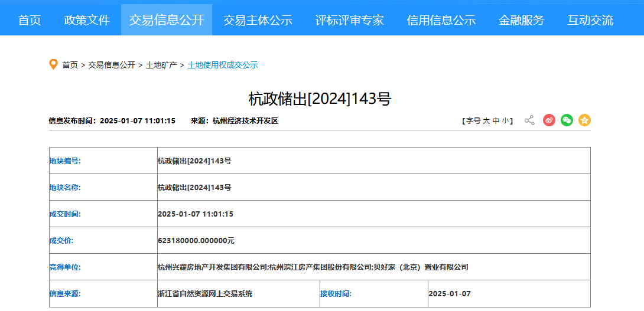This screenshot has height=311, width=644.
Task: Visit the 互动交流 section
Action: (x=590, y=20)
